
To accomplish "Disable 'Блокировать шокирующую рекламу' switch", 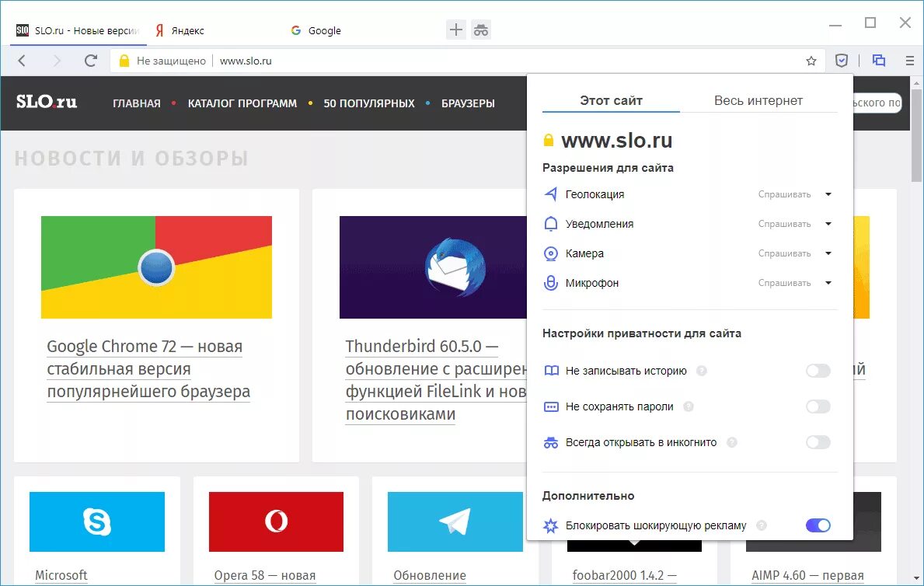I will [818, 525].
